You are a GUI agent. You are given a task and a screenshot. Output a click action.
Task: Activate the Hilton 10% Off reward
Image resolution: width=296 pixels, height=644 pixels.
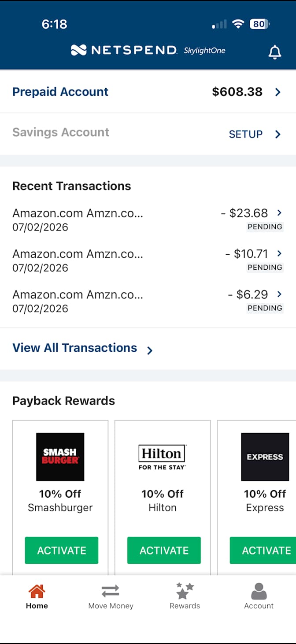164,550
